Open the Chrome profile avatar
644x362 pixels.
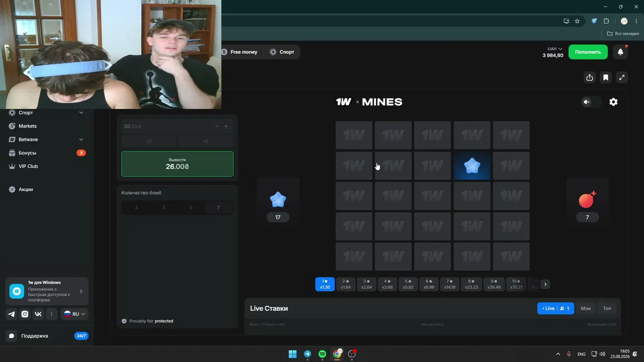pyautogui.click(x=624, y=21)
